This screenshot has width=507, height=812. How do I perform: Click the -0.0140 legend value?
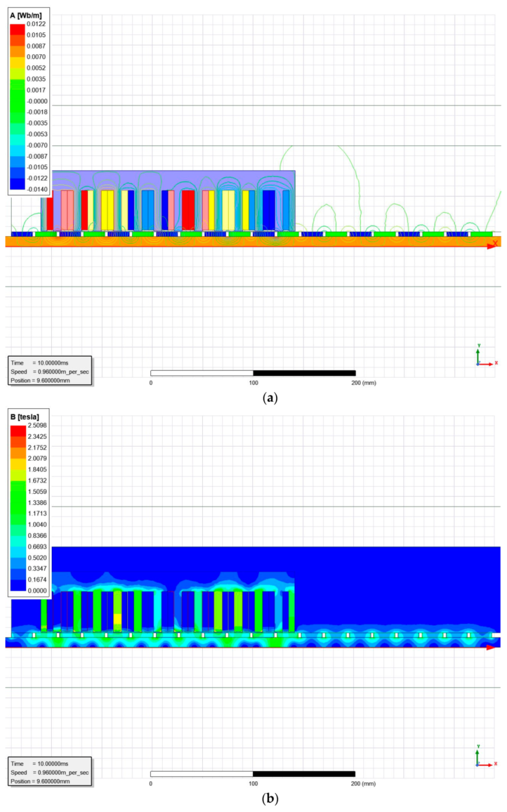37,190
